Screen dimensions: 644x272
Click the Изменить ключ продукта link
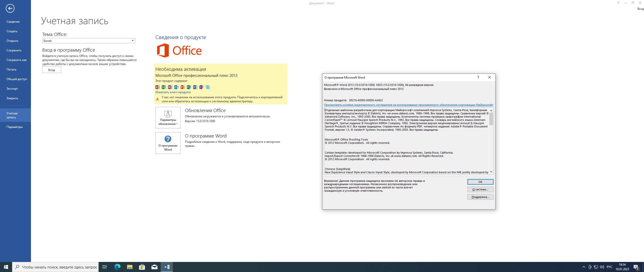pos(173,92)
